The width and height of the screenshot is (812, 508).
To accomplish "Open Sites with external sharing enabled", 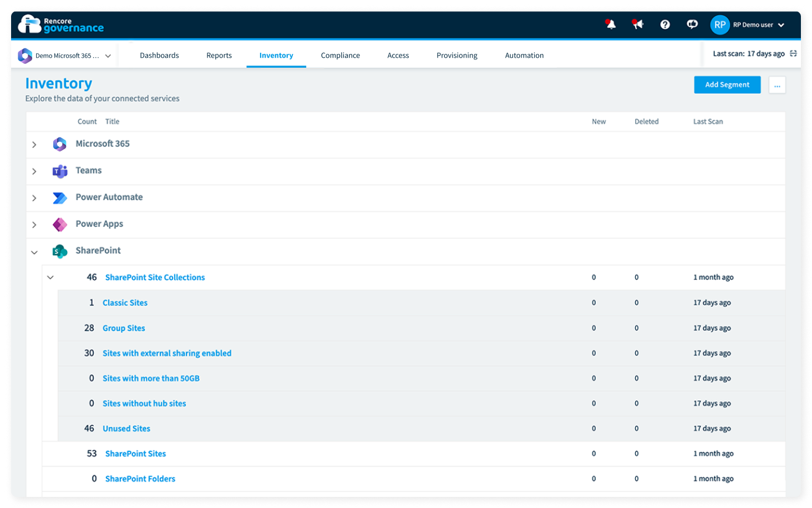I will pyautogui.click(x=167, y=353).
